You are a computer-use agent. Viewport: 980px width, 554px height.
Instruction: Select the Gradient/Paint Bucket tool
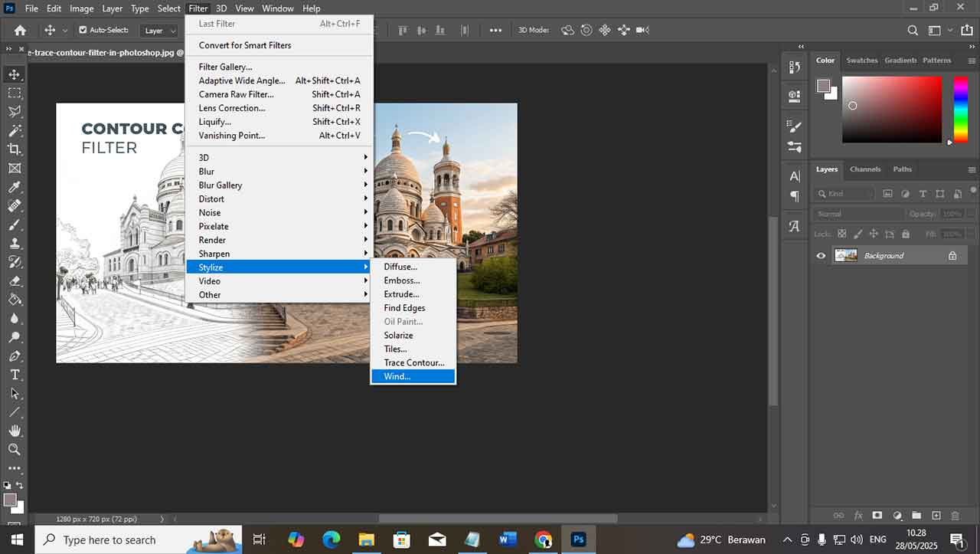click(x=15, y=300)
